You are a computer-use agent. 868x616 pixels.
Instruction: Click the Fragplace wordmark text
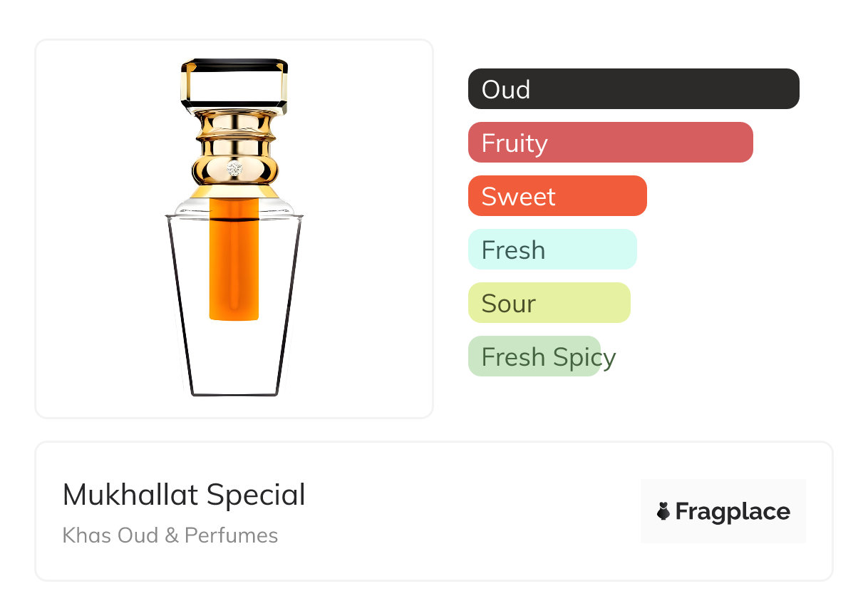pos(733,512)
